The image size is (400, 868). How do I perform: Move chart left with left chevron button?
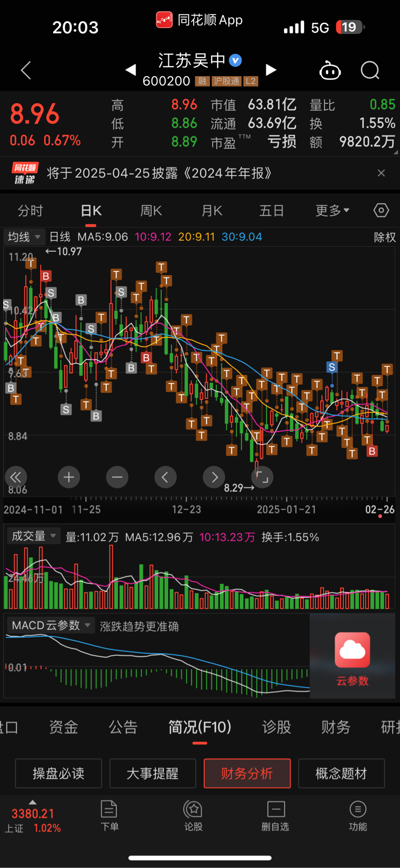[165, 477]
